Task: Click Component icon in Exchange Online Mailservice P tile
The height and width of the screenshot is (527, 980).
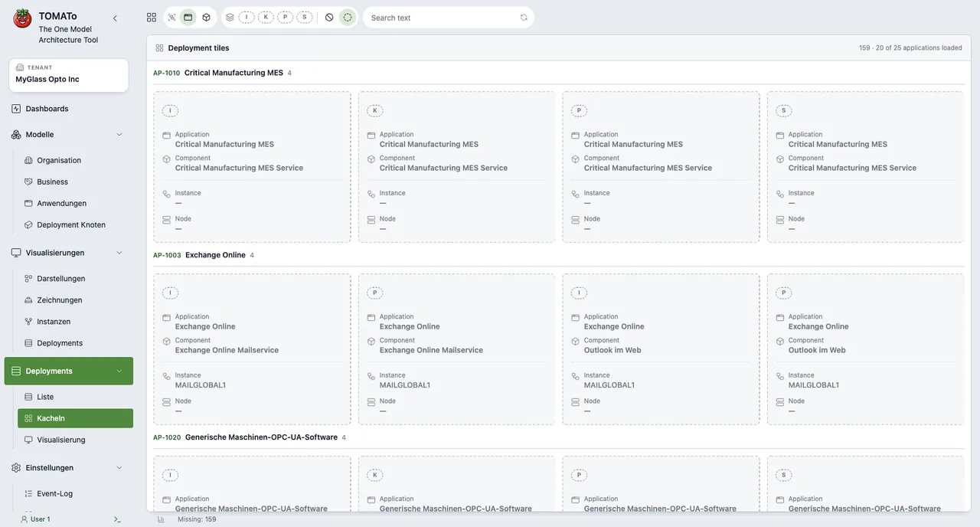Action: 371,342
